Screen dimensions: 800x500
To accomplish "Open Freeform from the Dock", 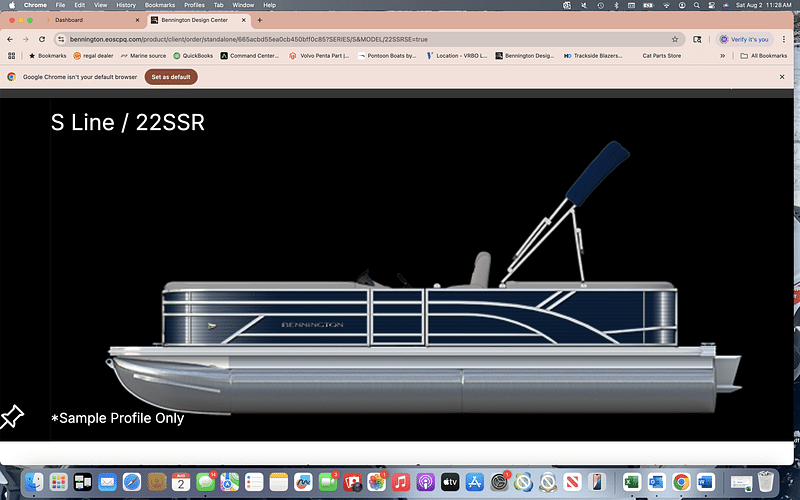I will (303, 482).
